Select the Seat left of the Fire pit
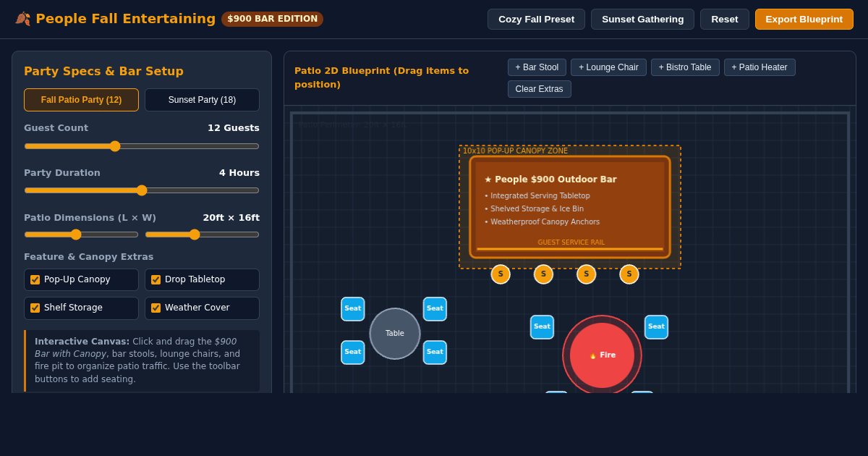Image resolution: width=868 pixels, height=456 pixels. point(542,327)
